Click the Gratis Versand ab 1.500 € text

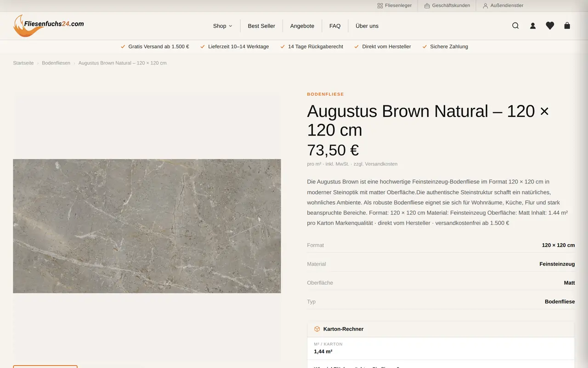[x=158, y=46]
